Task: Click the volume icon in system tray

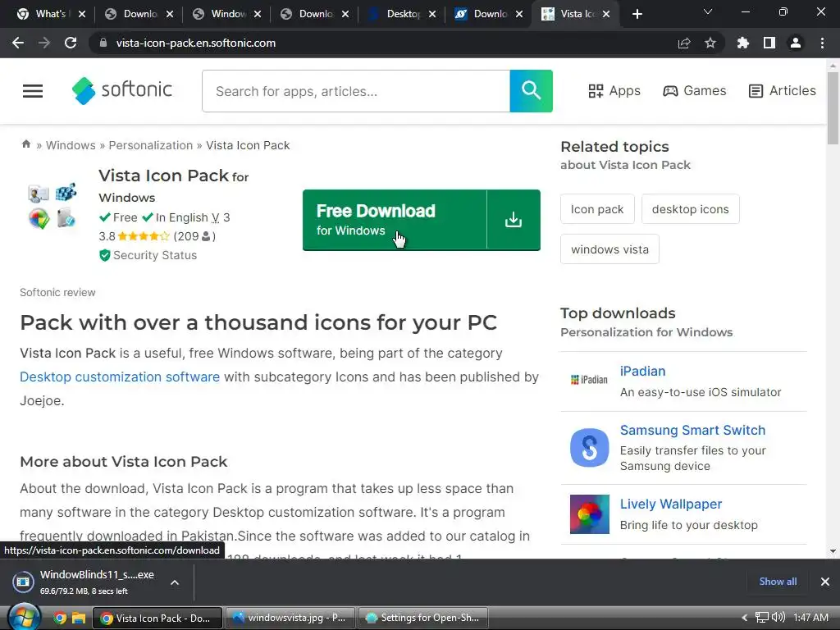Action: (x=778, y=618)
